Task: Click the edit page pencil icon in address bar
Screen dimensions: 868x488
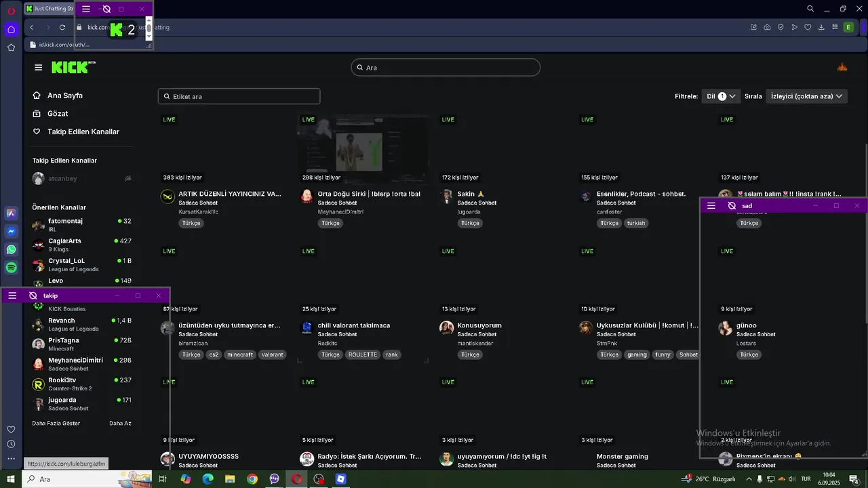Action: tap(753, 27)
